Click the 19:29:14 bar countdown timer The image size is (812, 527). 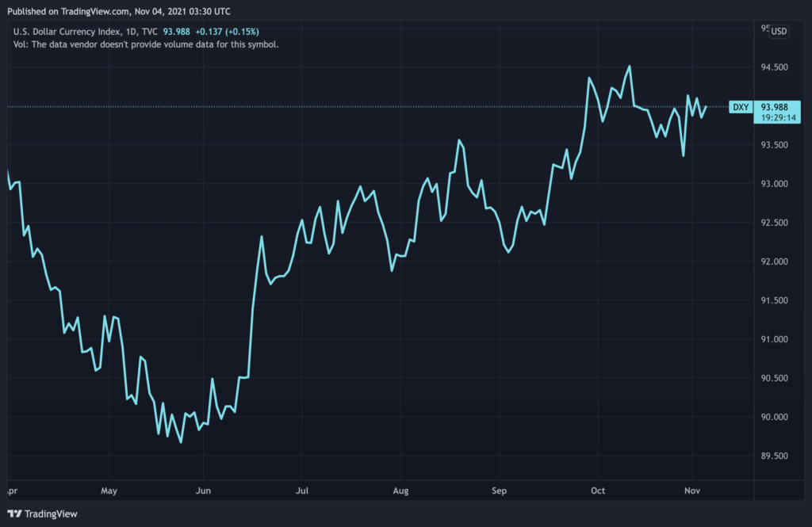(x=778, y=118)
